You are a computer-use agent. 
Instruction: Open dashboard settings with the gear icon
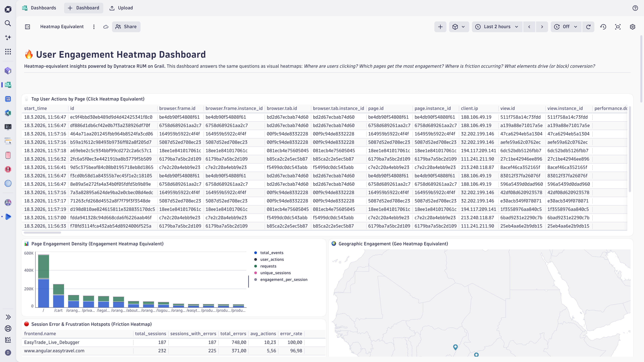632,27
